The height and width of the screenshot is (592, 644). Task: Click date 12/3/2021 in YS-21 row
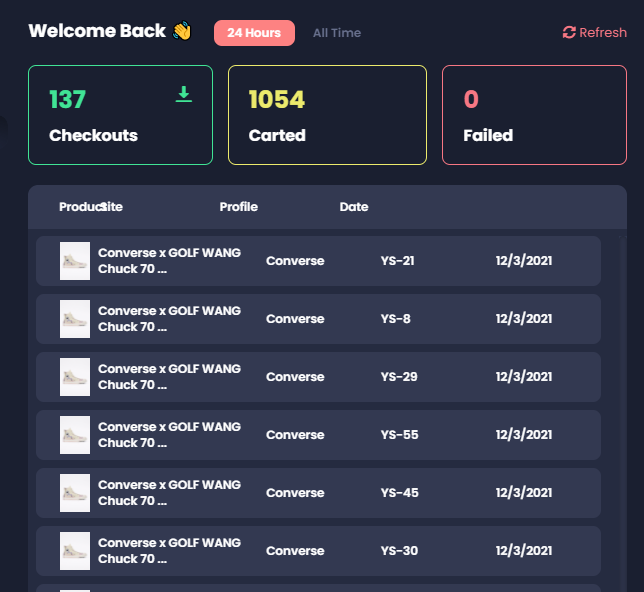pos(524,261)
